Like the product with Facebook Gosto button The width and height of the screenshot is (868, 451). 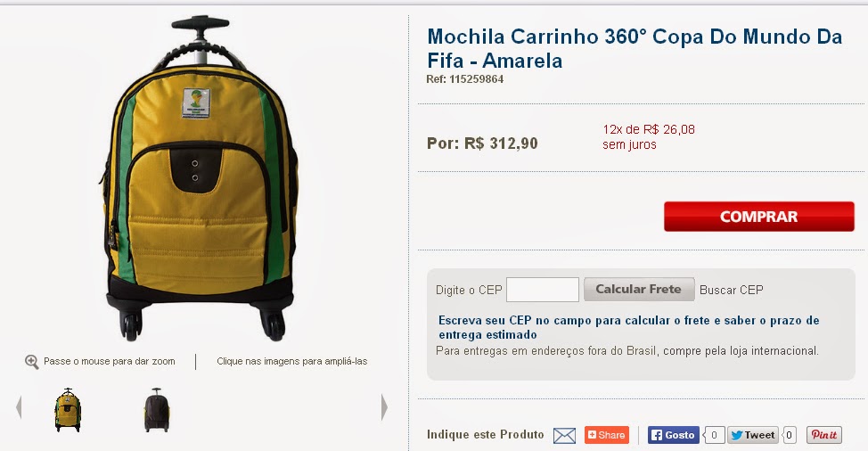(674, 435)
